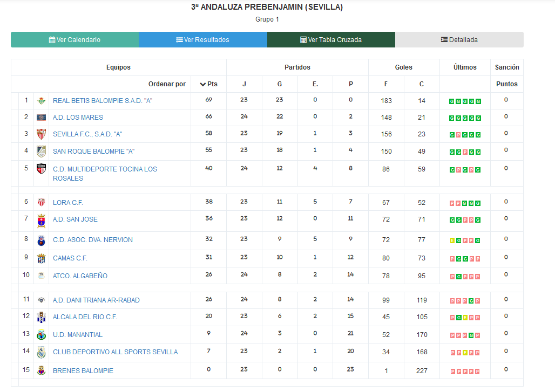Open BRENES BALOMPIE team link

coord(83,370)
